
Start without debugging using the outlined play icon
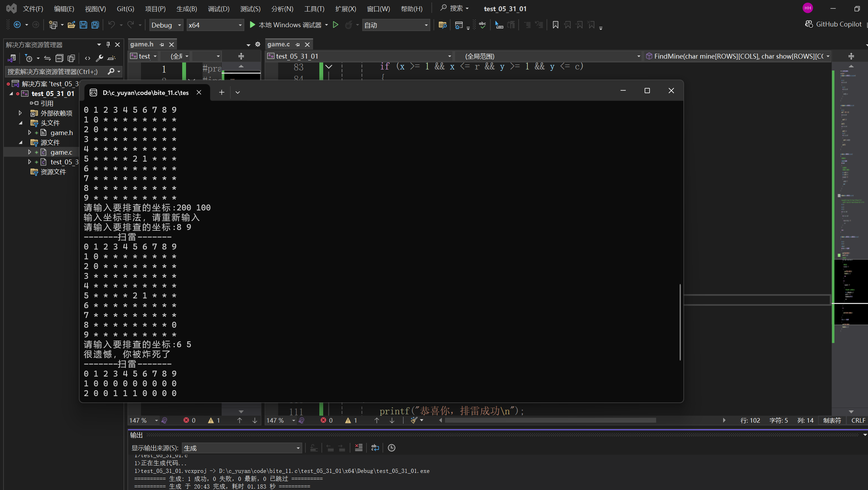(335, 25)
